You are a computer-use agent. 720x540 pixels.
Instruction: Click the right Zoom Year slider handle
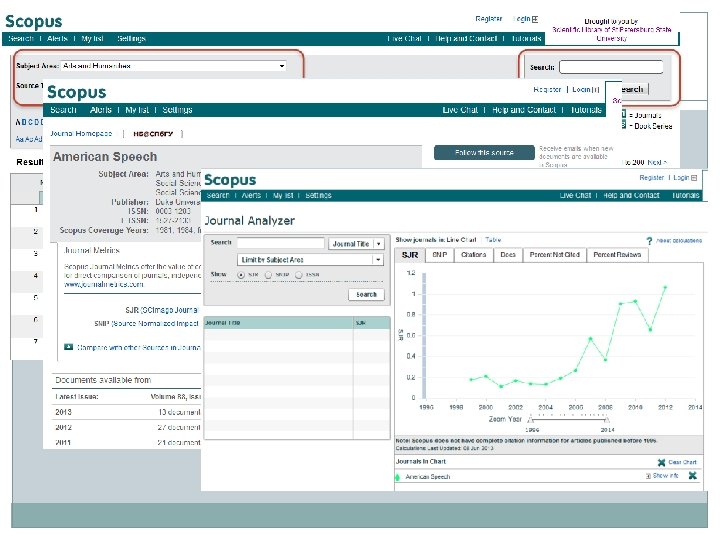click(607, 420)
